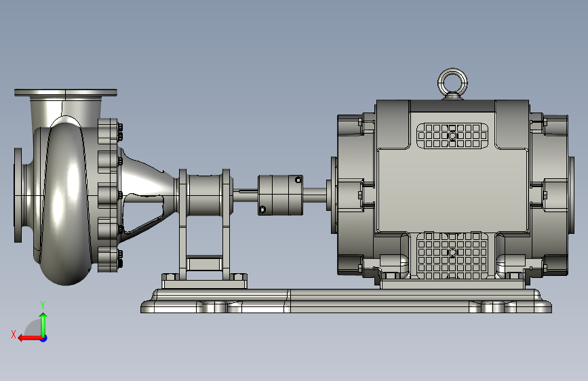Screen dimensions: 588x381
Task: Click the red X axis arrow of triad
Action: [x=29, y=338]
